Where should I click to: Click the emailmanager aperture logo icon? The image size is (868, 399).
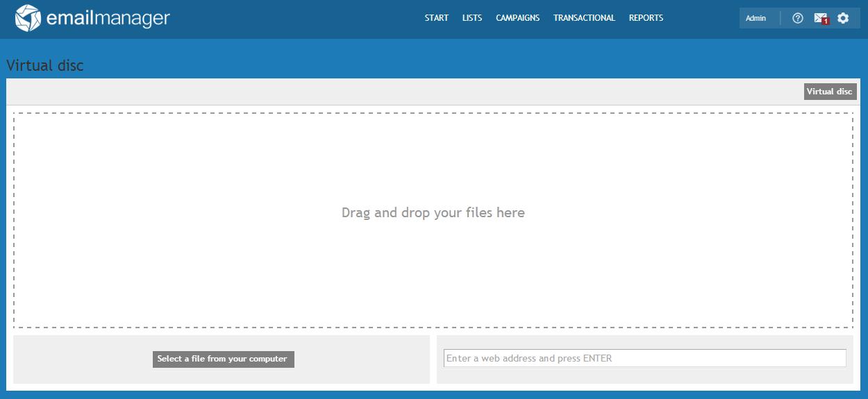pos(28,19)
